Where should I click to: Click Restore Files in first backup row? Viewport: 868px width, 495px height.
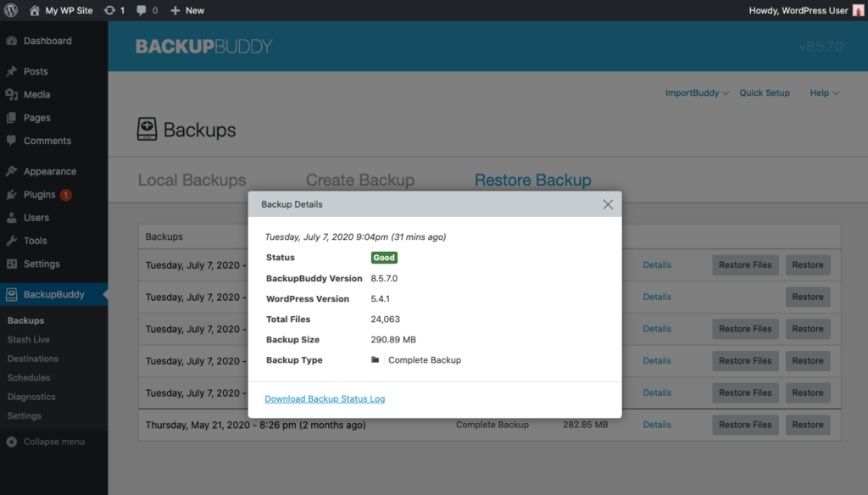pos(745,264)
